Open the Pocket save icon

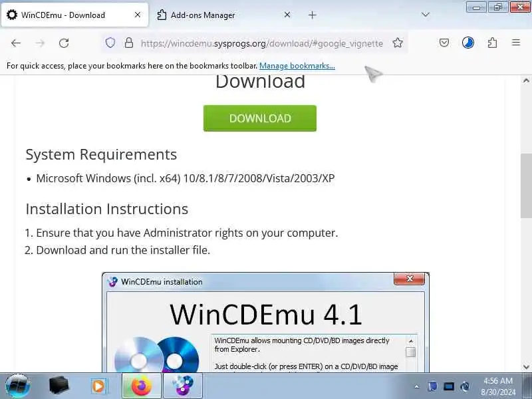point(444,43)
